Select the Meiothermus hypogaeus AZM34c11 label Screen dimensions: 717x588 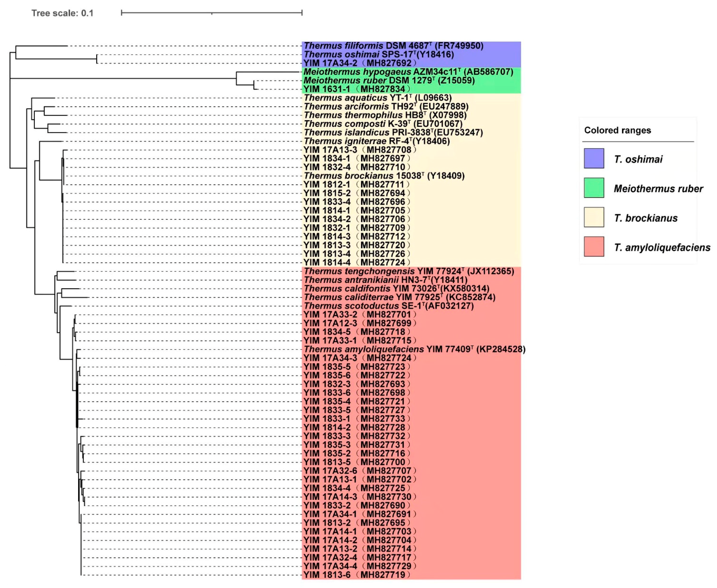point(408,72)
